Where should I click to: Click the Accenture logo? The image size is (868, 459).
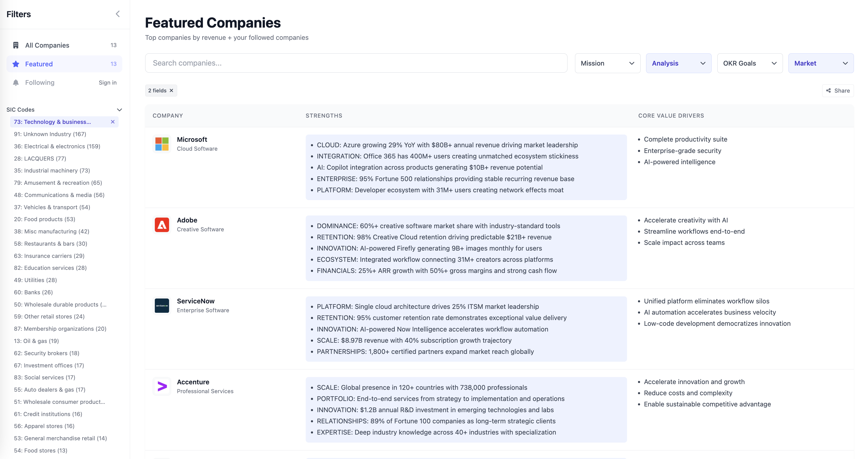click(162, 386)
